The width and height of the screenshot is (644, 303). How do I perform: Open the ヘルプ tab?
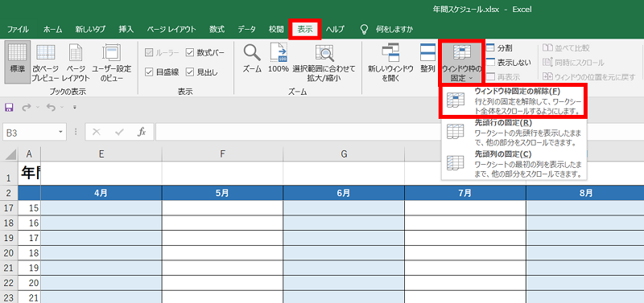[335, 29]
